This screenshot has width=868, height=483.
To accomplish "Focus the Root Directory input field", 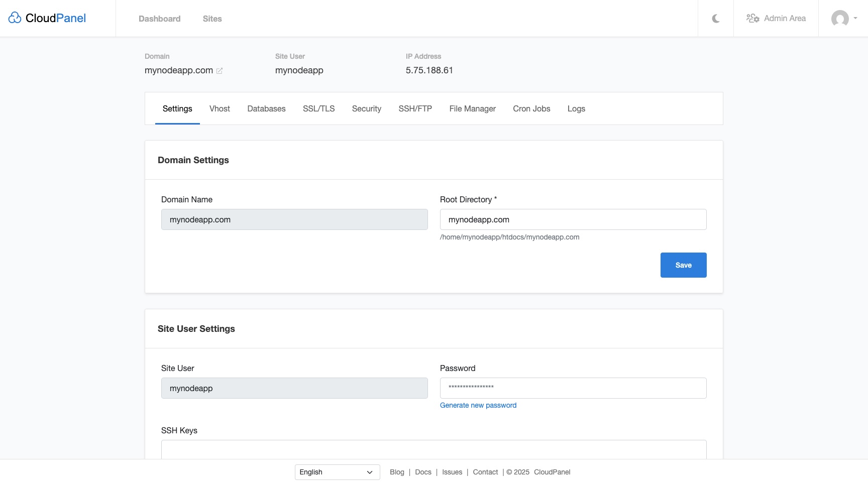I will 573,219.
